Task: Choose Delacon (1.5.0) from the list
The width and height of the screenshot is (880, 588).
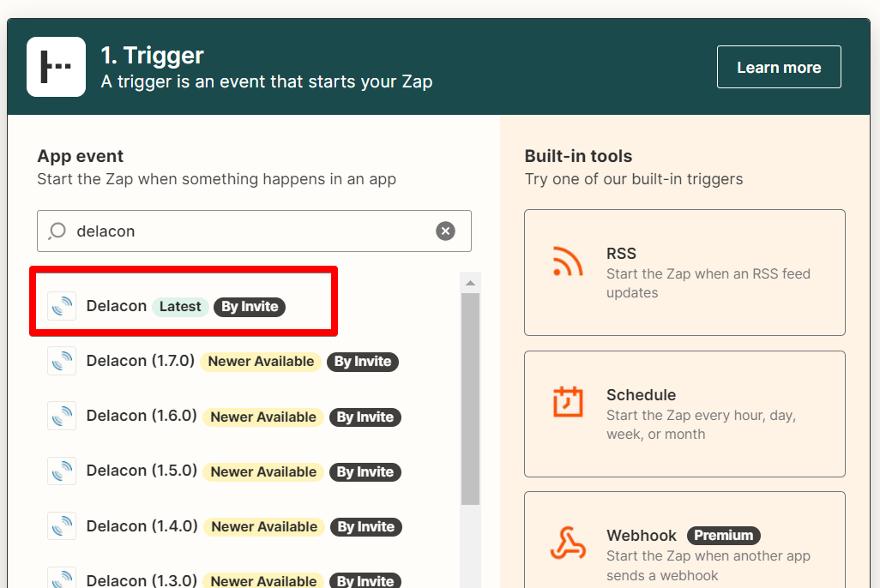Action: [224, 471]
